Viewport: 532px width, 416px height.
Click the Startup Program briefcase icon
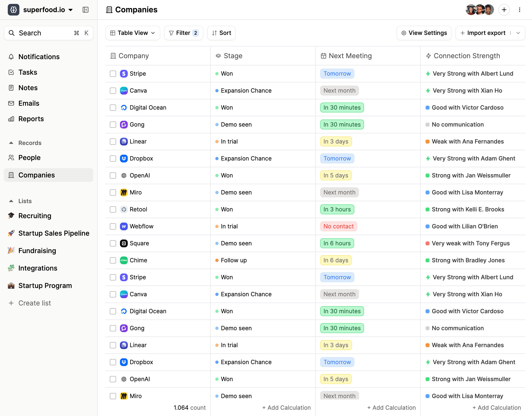(x=11, y=286)
